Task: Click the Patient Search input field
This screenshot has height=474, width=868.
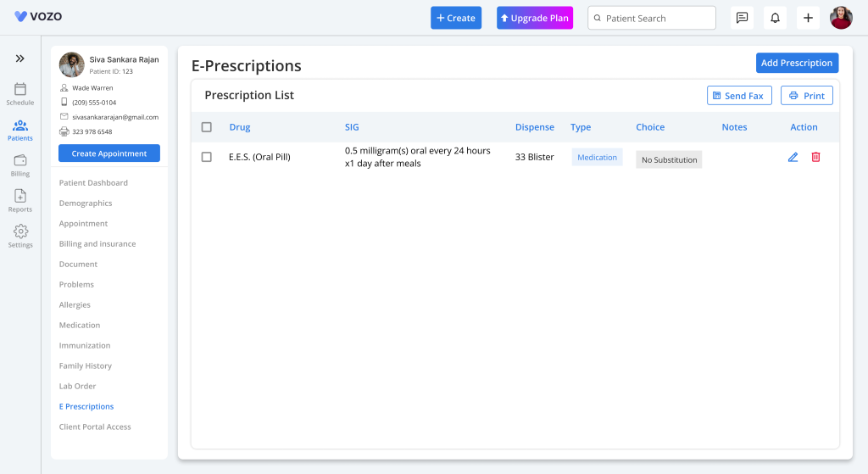Action: pos(652,18)
